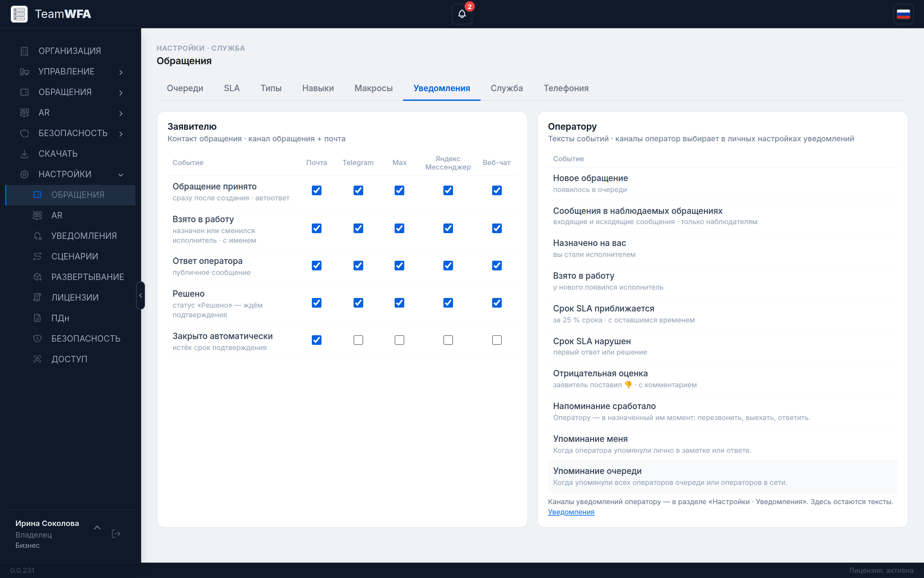This screenshot has height=578, width=924.
Task: Click the Russian flag language switcher
Action: [903, 14]
